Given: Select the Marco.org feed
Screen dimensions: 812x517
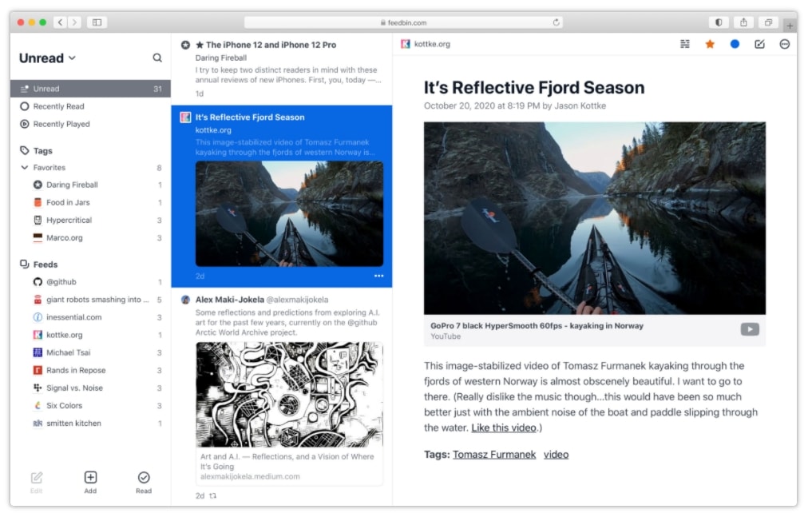Looking at the screenshot, I should pyautogui.click(x=91, y=237).
